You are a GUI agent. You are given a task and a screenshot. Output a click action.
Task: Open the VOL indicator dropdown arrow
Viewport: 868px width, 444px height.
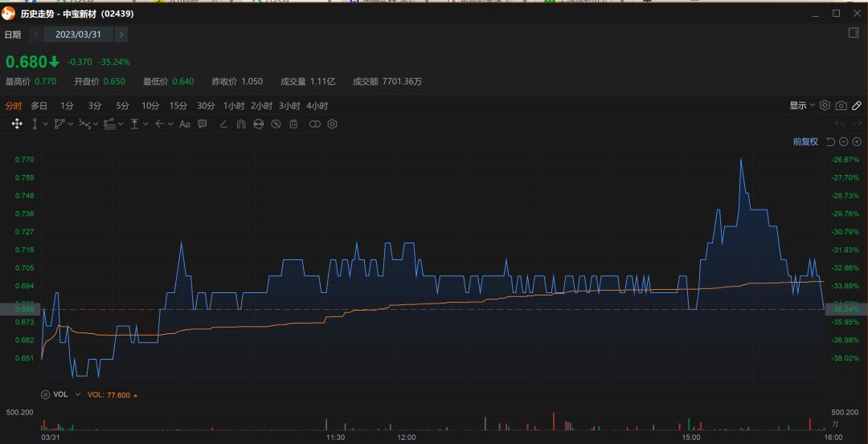tap(78, 395)
